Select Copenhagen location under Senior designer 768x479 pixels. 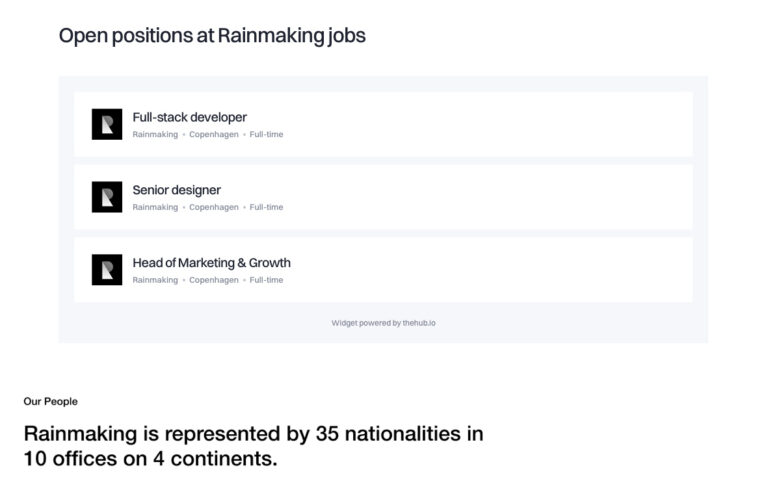pyautogui.click(x=214, y=207)
